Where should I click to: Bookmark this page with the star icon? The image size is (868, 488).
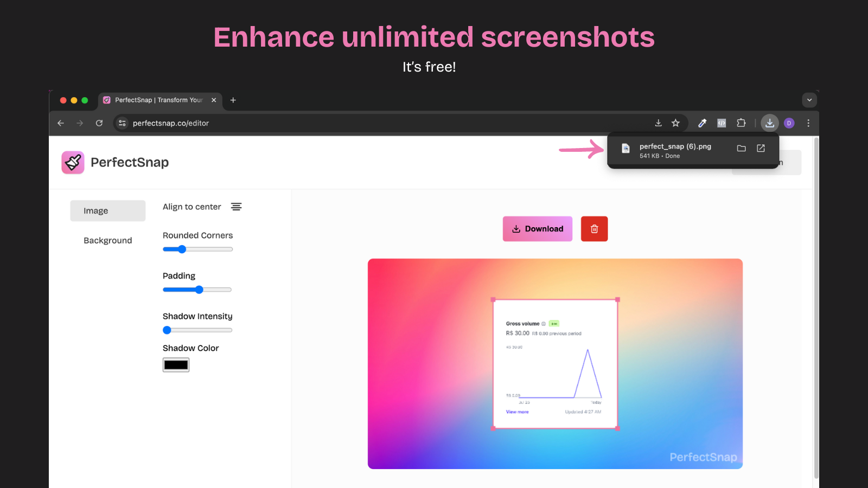click(675, 123)
